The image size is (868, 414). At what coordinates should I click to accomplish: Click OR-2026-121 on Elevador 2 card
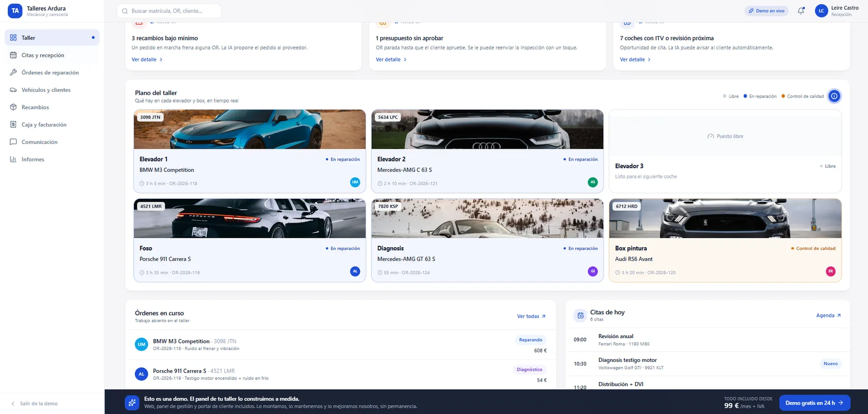424,183
